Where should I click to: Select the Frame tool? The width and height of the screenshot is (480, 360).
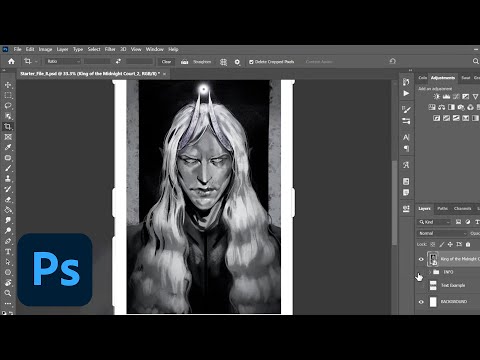[8, 137]
